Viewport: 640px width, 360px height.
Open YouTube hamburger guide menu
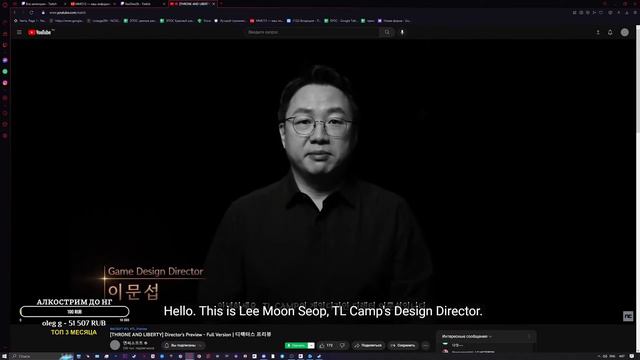[x=19, y=32]
